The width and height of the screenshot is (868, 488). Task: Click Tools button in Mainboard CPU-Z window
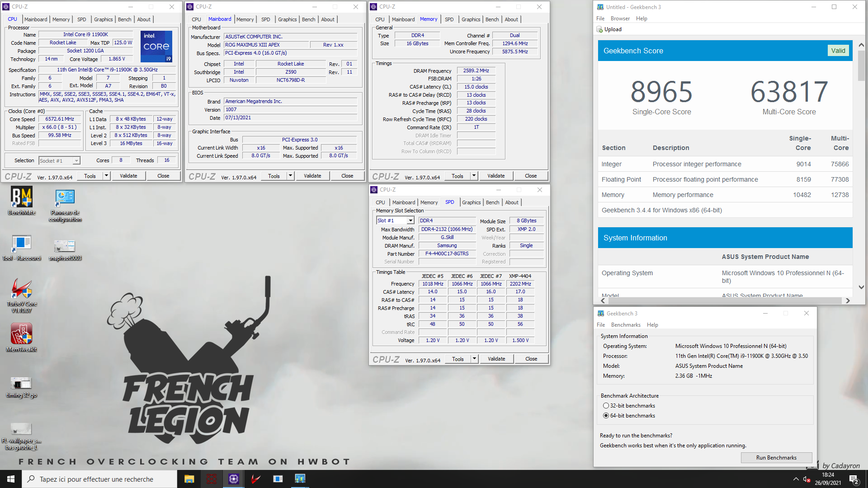point(274,176)
